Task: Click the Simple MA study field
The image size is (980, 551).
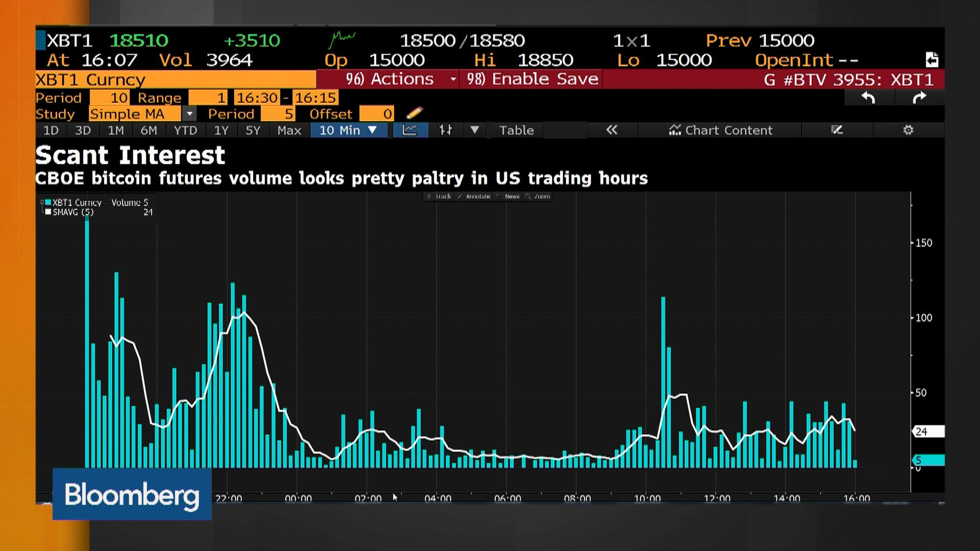Action: click(x=135, y=114)
